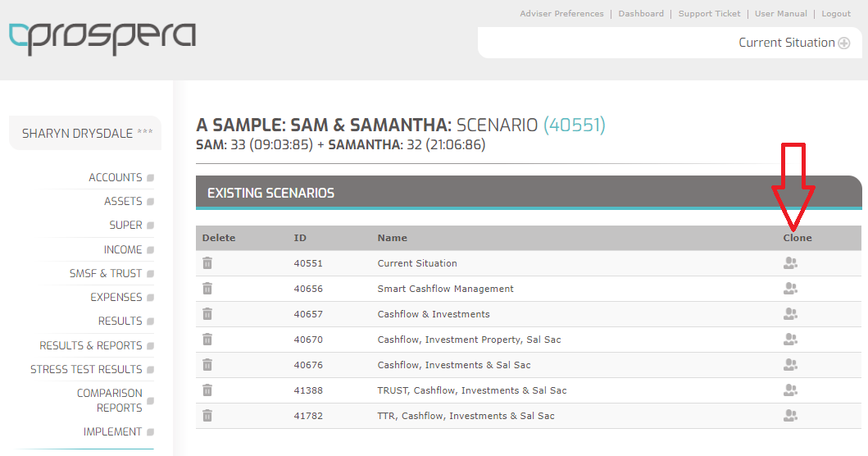Open Comparison Reports
868x456 pixels.
pos(110,400)
